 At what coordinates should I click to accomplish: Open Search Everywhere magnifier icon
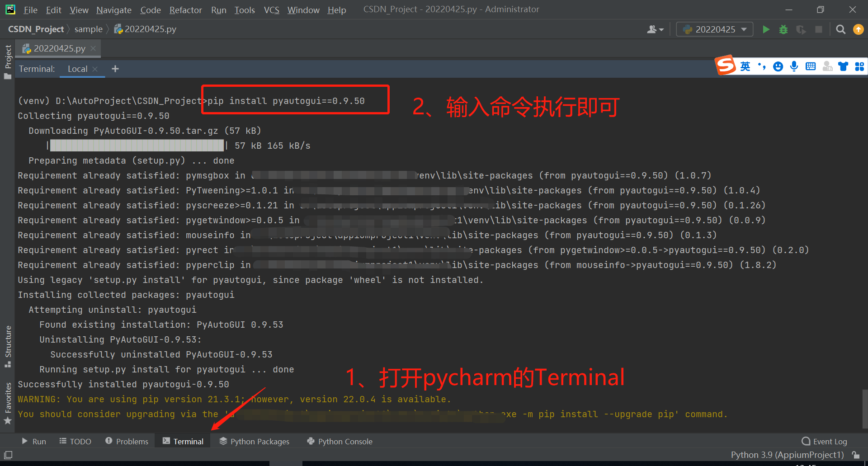[841, 29]
